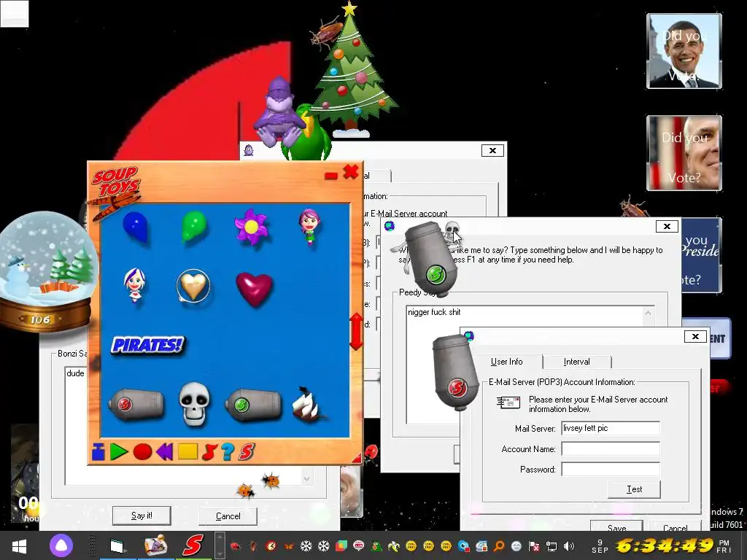Click the red resize corner triangle in Soup Toys
The width and height of the screenshot is (747, 560).
click(x=356, y=458)
